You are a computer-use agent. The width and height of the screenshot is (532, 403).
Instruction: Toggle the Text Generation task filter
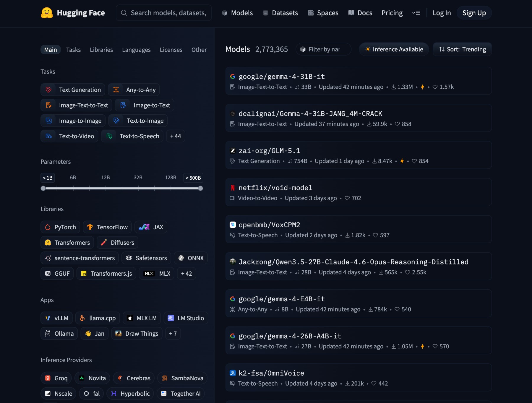[73, 90]
